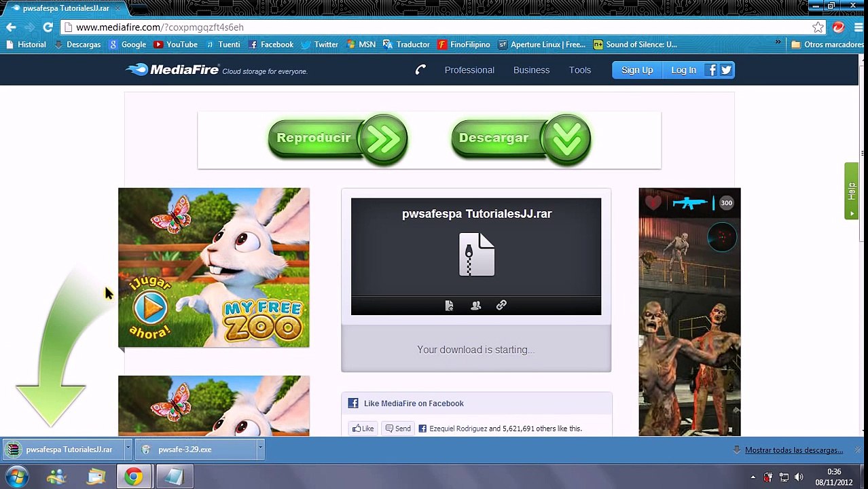The width and height of the screenshot is (868, 489).
Task: Show hidden system tray icons
Action: 753,477
